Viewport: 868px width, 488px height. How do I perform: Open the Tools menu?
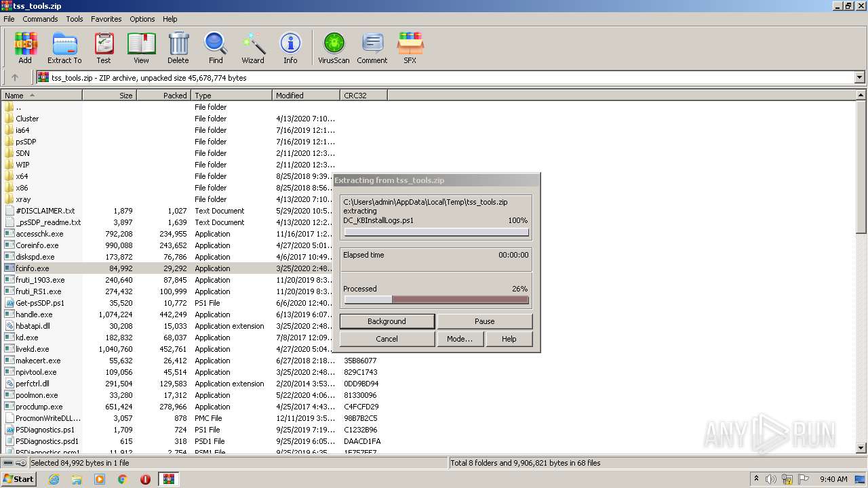click(75, 19)
